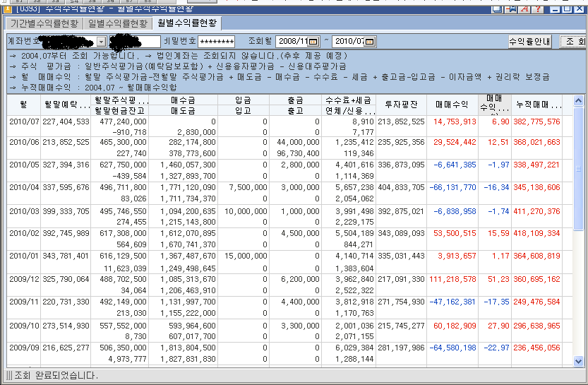
Task: Open help via the red question mark icon
Action: pos(537,9)
